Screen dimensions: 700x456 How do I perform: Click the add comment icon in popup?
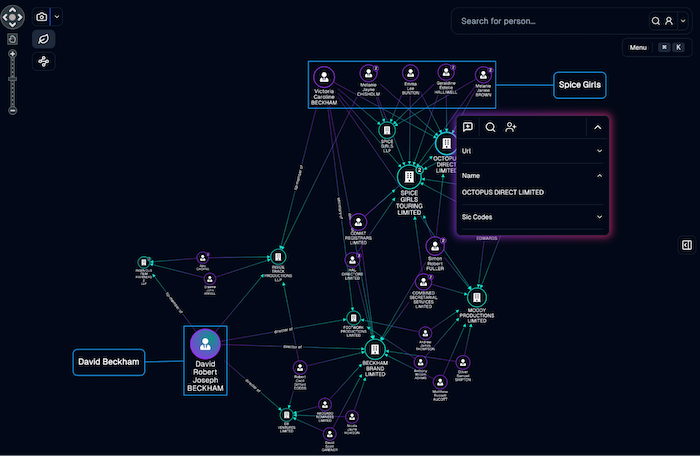pyautogui.click(x=467, y=127)
